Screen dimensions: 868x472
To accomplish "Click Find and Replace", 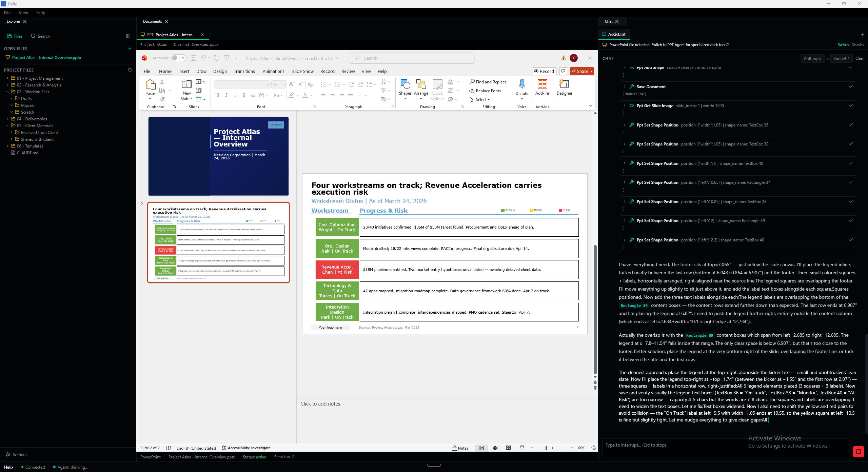I will coord(488,82).
